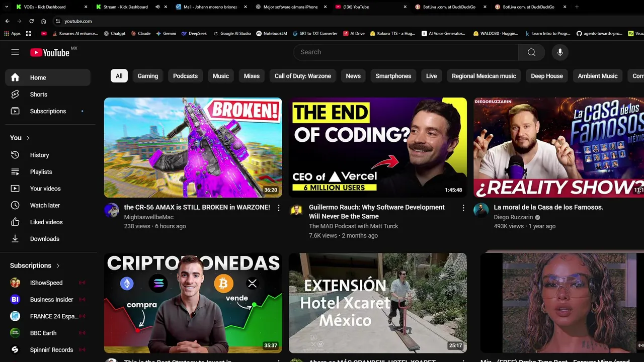Open Playlists from sidebar
Screen dimensions: 644x362
pos(48,172)
